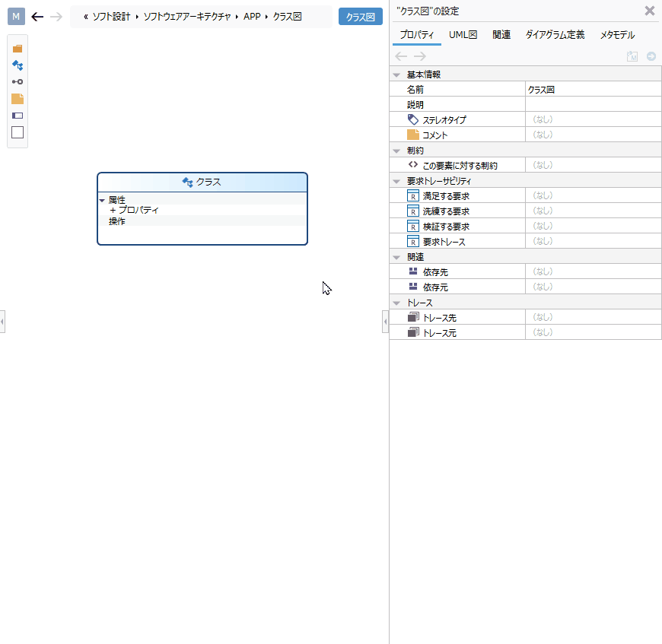
Task: Select the empty rectangle frame tool
Action: coord(18,132)
